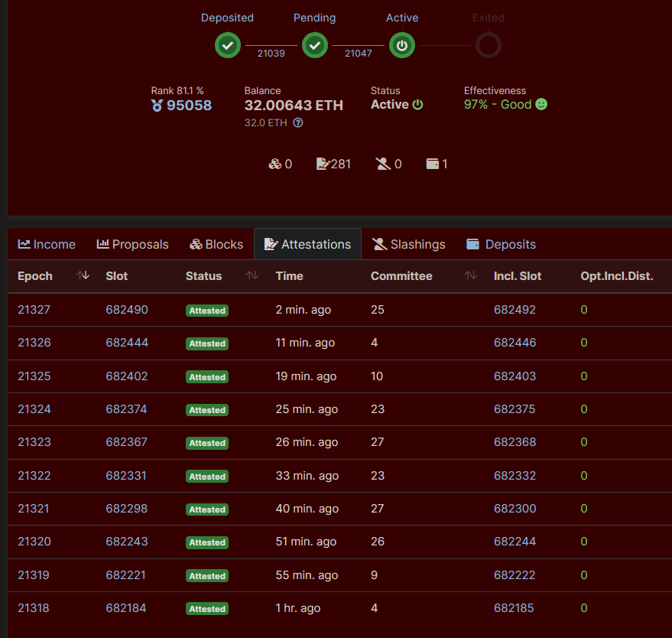Switch to the Slashings tab
The width and height of the screenshot is (672, 638).
(x=408, y=244)
